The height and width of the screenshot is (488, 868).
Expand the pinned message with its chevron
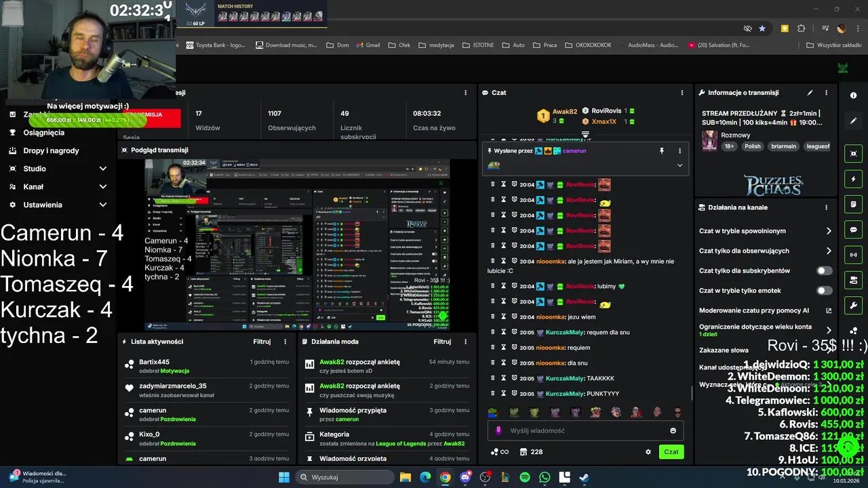point(679,165)
